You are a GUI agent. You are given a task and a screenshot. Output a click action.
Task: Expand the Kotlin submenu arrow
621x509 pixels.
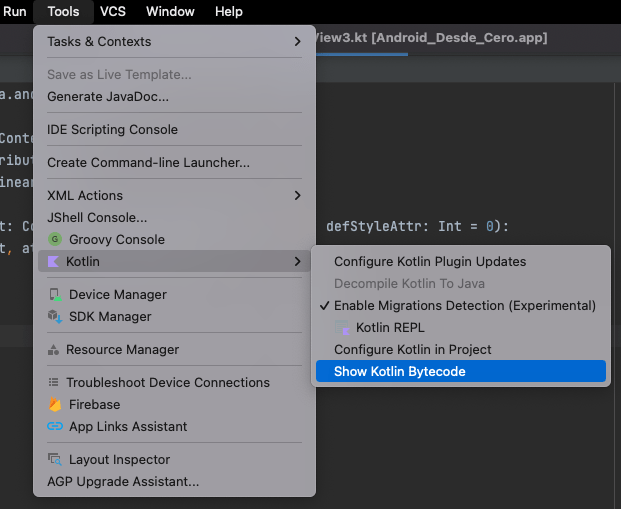tap(297, 261)
